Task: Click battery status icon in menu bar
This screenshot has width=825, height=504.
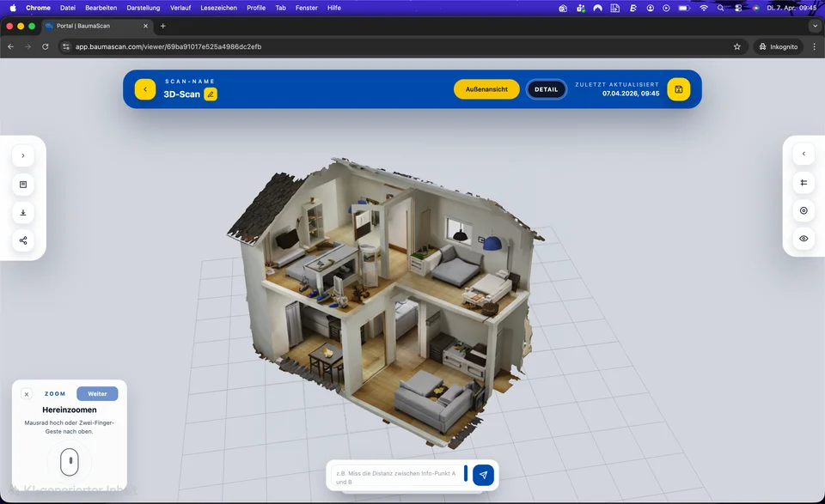Action: point(684,8)
